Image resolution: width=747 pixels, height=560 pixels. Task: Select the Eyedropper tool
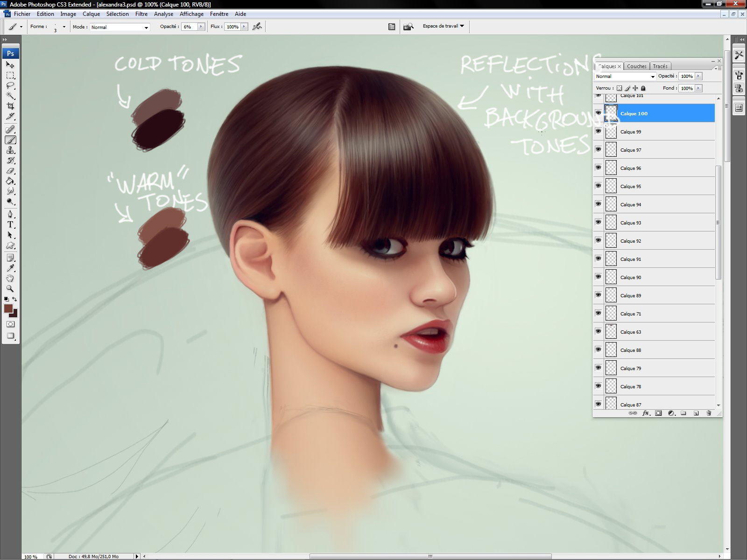point(10,268)
